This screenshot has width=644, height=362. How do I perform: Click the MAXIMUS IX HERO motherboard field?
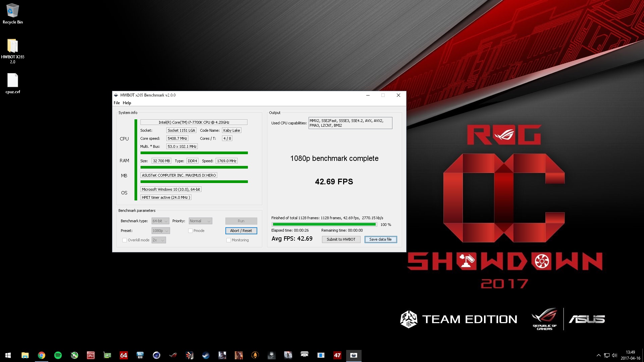pos(179,175)
